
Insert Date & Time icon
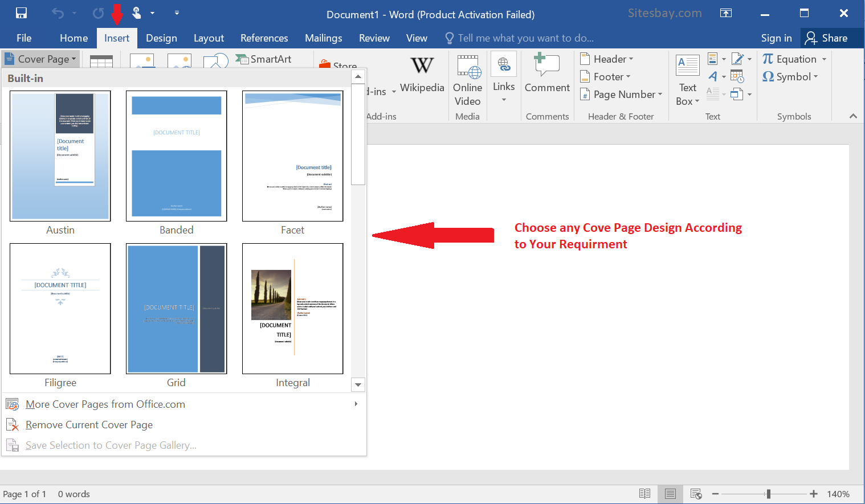737,76
